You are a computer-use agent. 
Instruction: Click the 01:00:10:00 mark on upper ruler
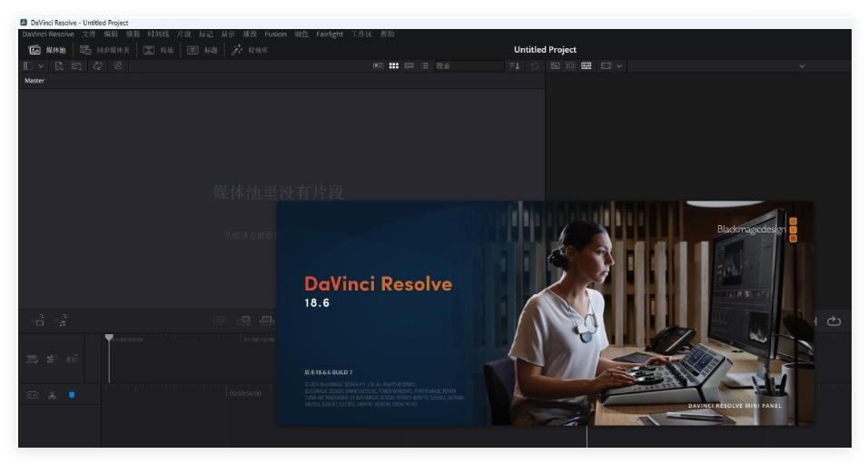point(259,340)
